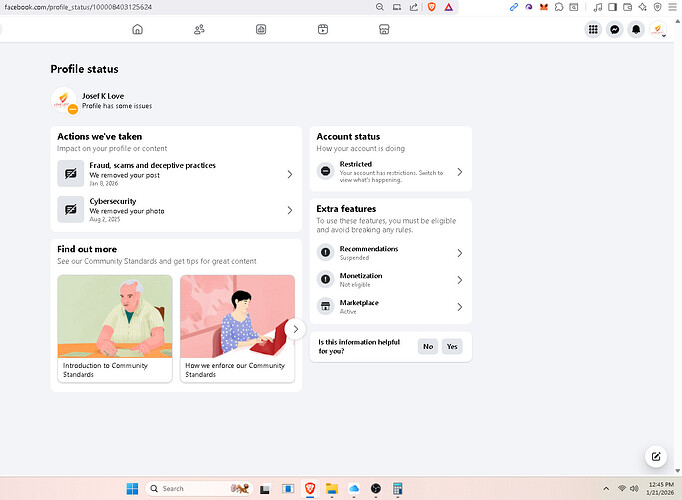Answer No to helpful information question
The width and height of the screenshot is (682, 500).
point(427,347)
